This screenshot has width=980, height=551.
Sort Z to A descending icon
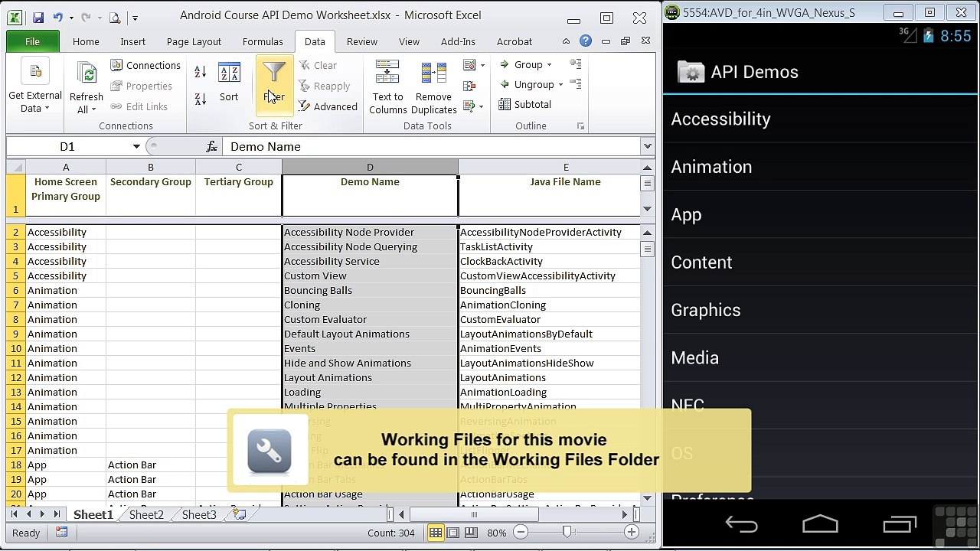201,98
